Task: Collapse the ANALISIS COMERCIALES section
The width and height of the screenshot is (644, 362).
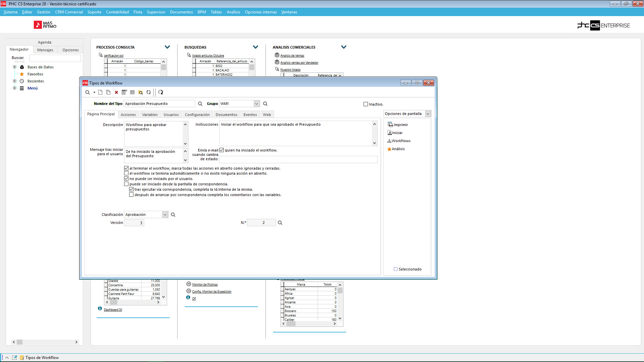Action: [x=344, y=47]
